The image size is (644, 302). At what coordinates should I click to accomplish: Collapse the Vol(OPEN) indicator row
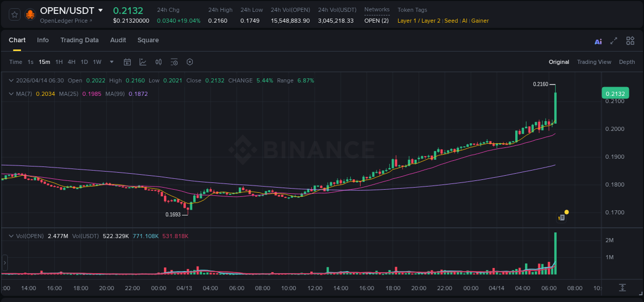click(x=11, y=236)
